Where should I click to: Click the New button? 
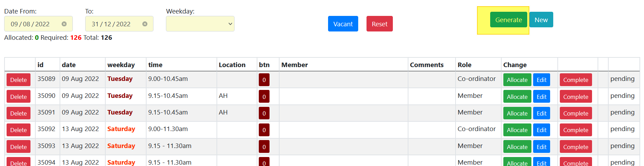click(x=541, y=20)
